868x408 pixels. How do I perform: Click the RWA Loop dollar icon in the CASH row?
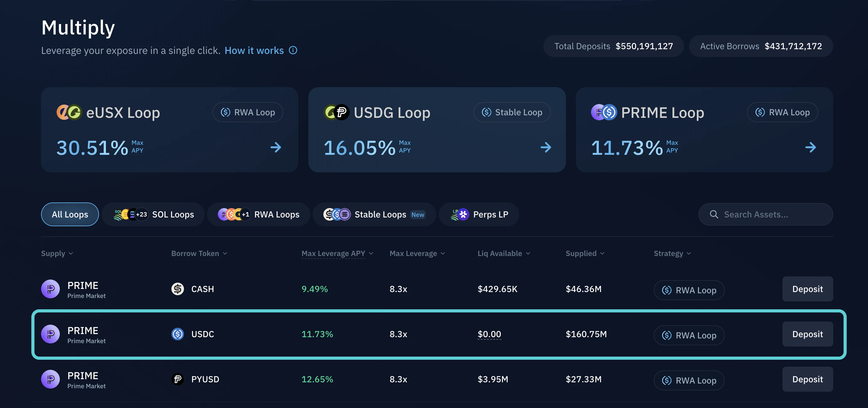667,290
